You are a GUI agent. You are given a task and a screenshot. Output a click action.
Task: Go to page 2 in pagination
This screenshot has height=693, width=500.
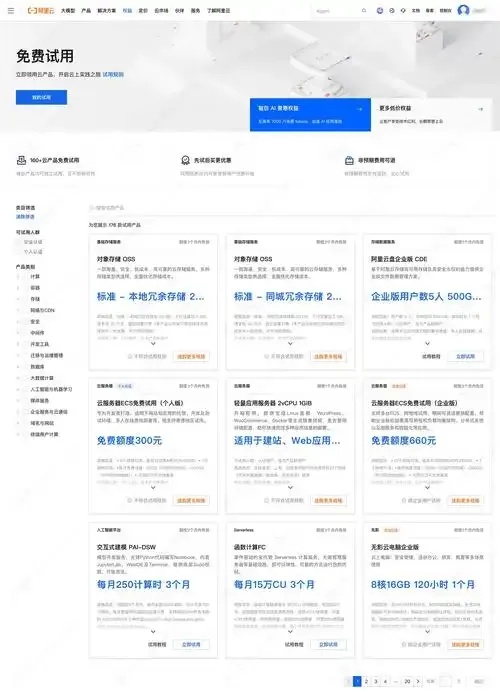click(366, 682)
